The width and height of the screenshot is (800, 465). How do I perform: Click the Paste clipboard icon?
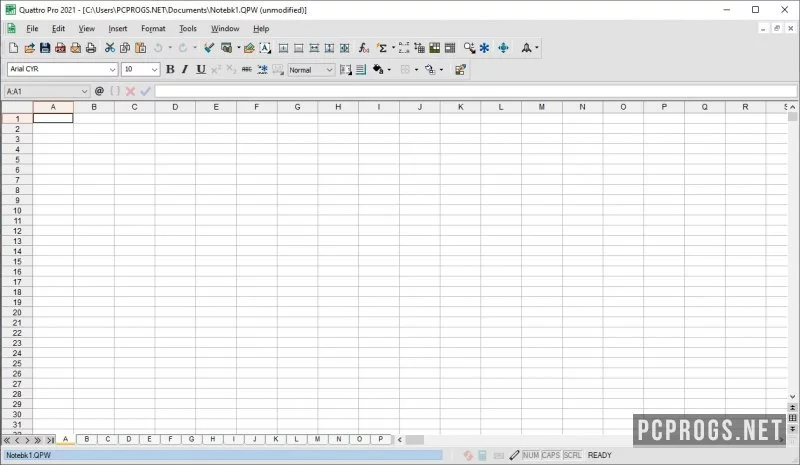pos(140,48)
